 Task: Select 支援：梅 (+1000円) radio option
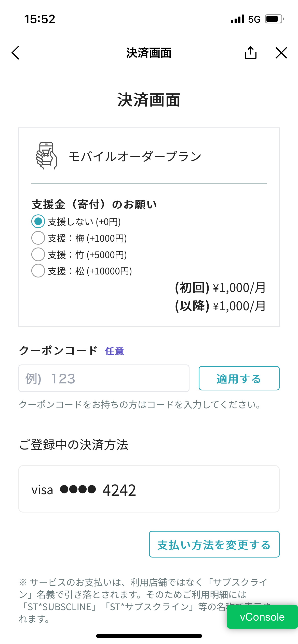click(38, 238)
